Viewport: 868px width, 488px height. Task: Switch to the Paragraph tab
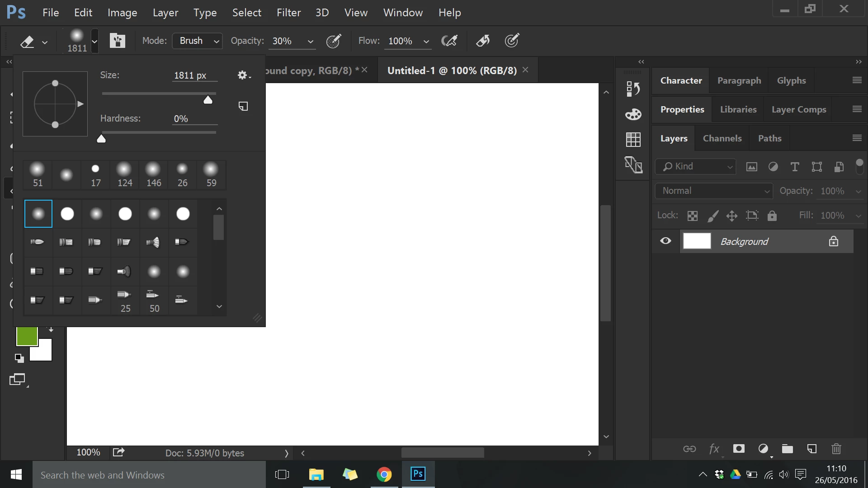tap(739, 80)
